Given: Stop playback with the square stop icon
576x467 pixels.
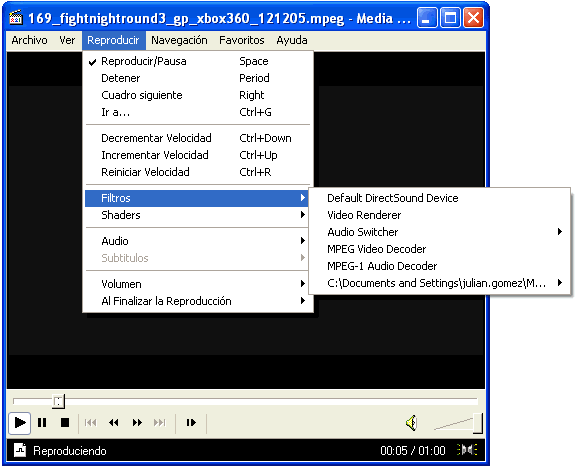Looking at the screenshot, I should [65, 423].
